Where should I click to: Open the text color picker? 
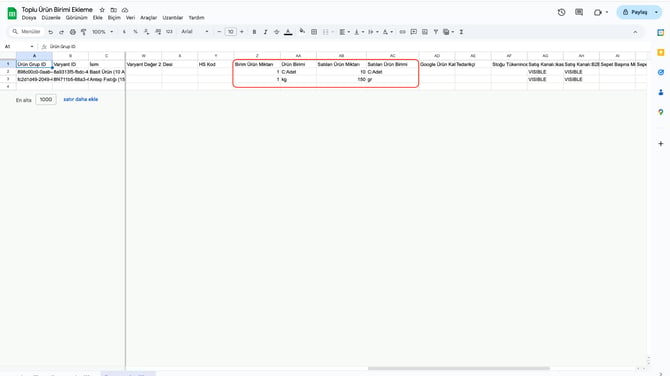288,32
